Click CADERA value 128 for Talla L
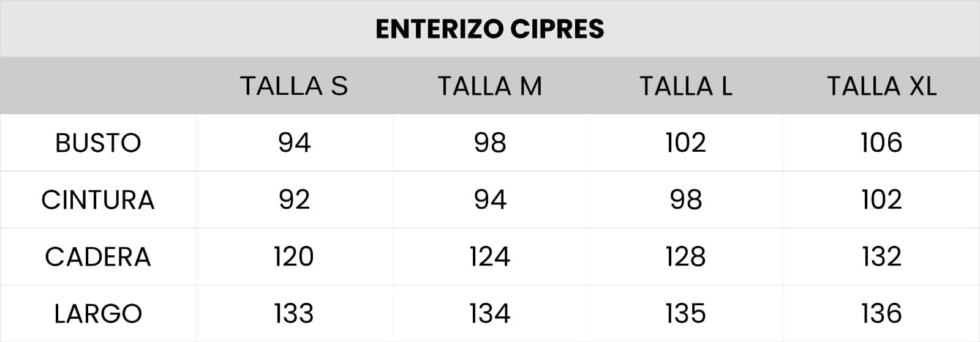Viewport: 980px width, 342px height. click(686, 256)
